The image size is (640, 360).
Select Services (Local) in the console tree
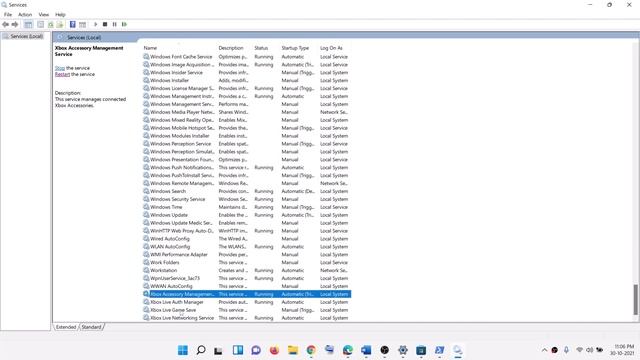pos(27,36)
